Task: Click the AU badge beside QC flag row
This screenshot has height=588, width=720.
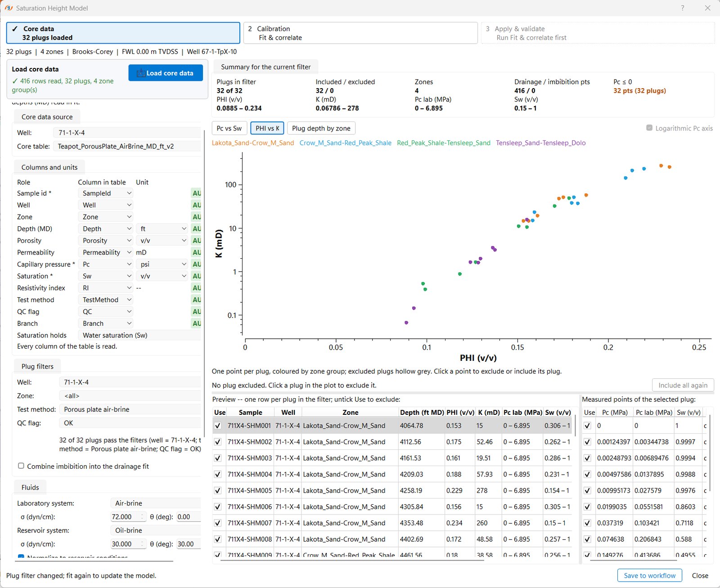Action: click(197, 311)
